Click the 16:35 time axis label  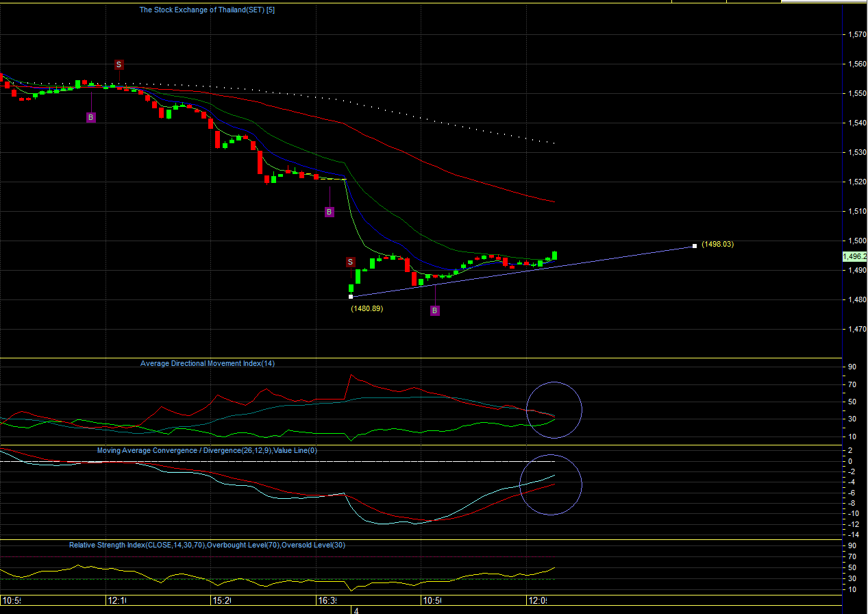pos(327,601)
